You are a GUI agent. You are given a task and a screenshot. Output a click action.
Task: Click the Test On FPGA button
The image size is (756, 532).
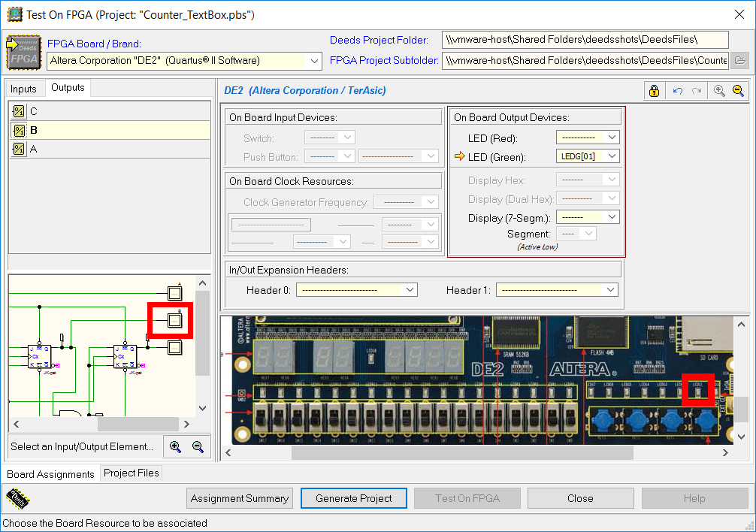[467, 498]
